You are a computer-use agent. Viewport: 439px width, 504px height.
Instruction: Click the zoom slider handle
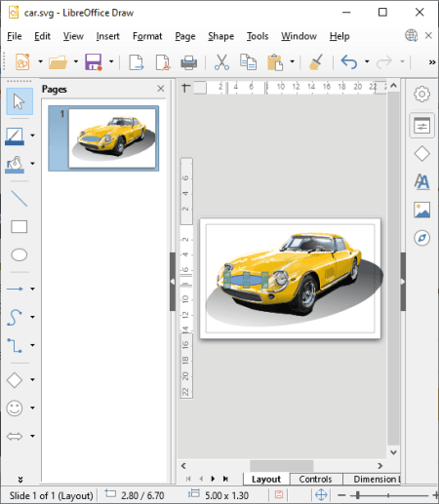tap(358, 495)
